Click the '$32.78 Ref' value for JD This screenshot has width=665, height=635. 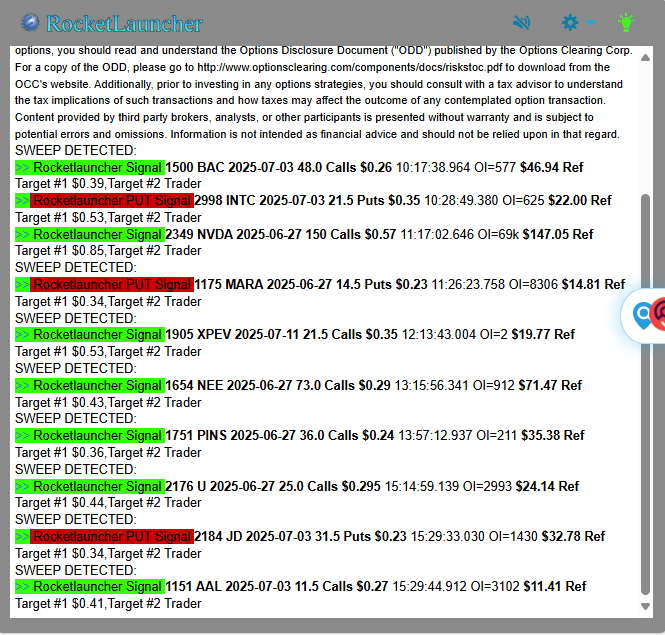[x=573, y=537]
